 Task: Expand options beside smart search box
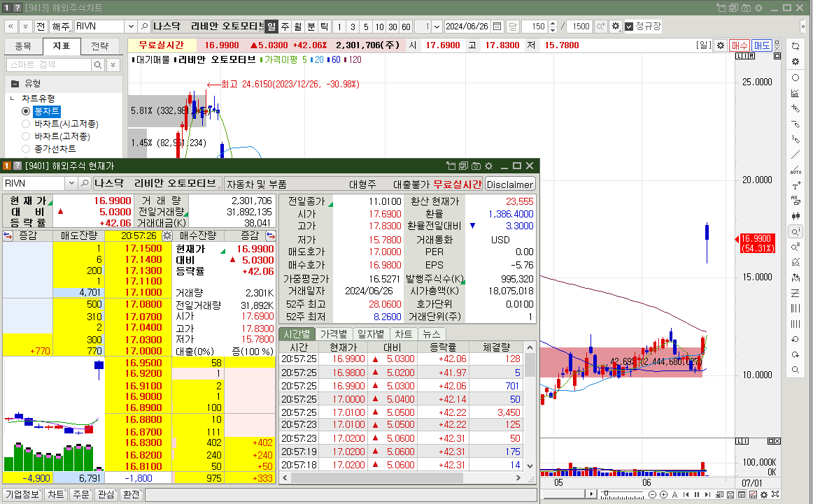pyautogui.click(x=113, y=65)
